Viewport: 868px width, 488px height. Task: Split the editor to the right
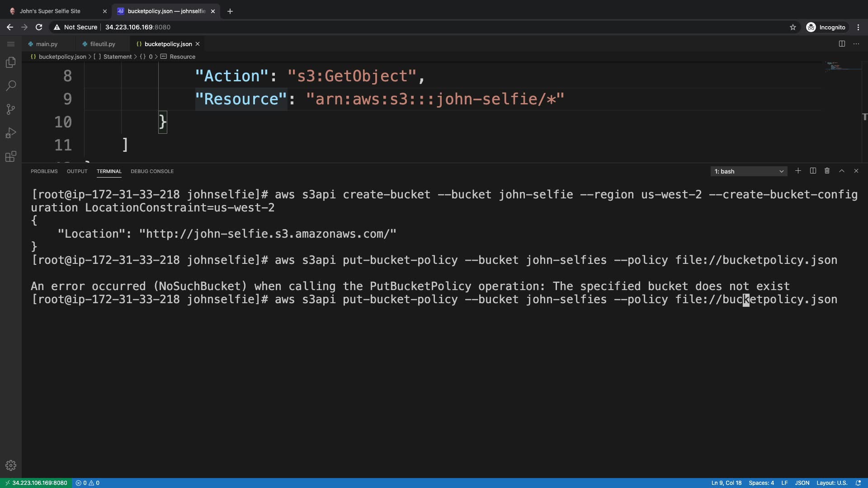(x=842, y=44)
